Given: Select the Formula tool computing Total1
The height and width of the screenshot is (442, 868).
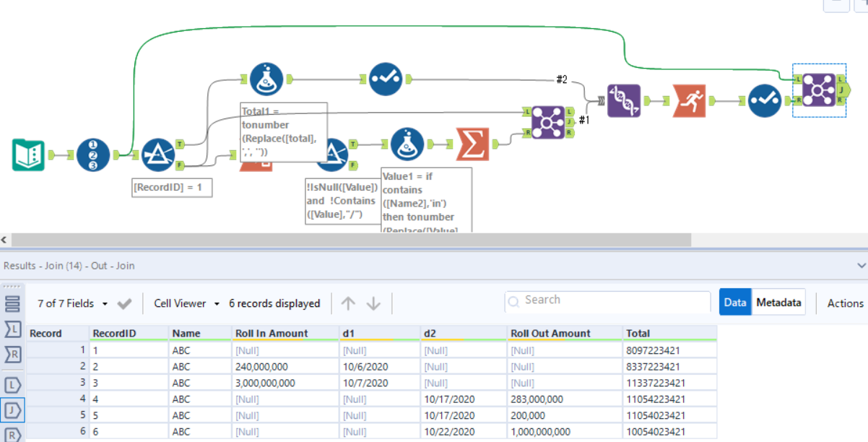Looking at the screenshot, I should [x=266, y=79].
